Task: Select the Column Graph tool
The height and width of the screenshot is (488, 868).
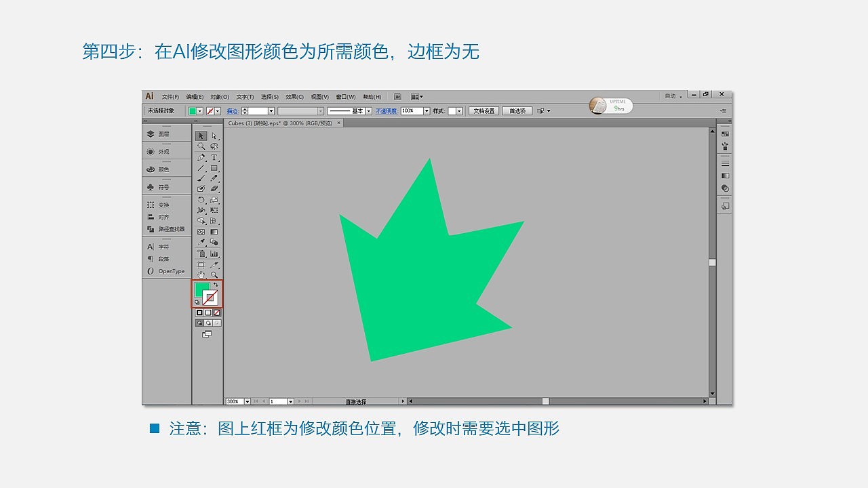Action: [x=214, y=253]
